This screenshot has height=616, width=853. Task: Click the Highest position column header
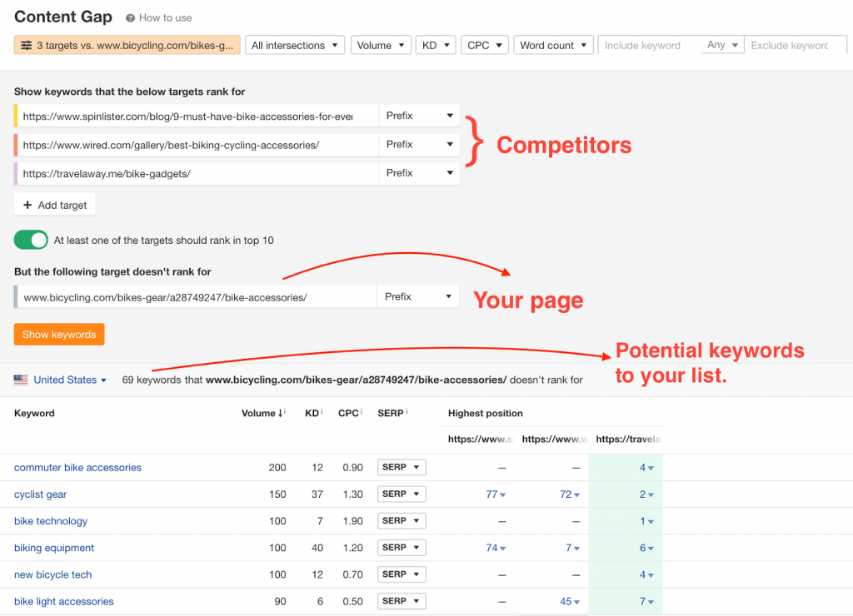(486, 413)
